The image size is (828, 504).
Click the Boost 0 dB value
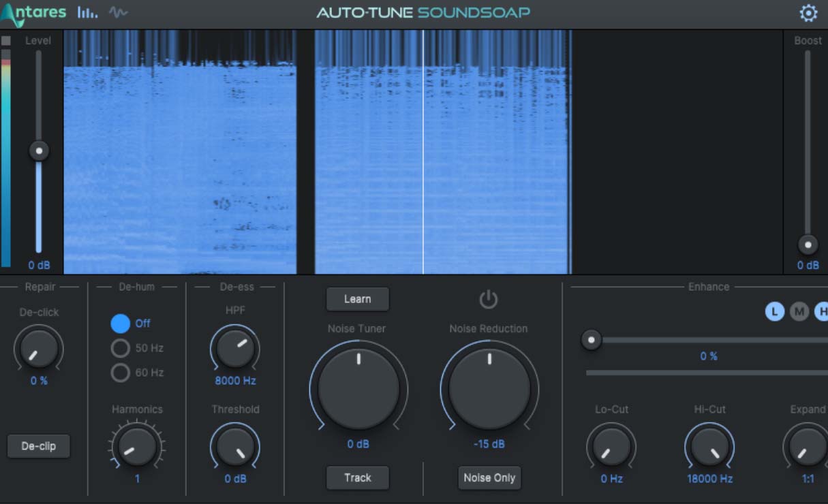[808, 265]
